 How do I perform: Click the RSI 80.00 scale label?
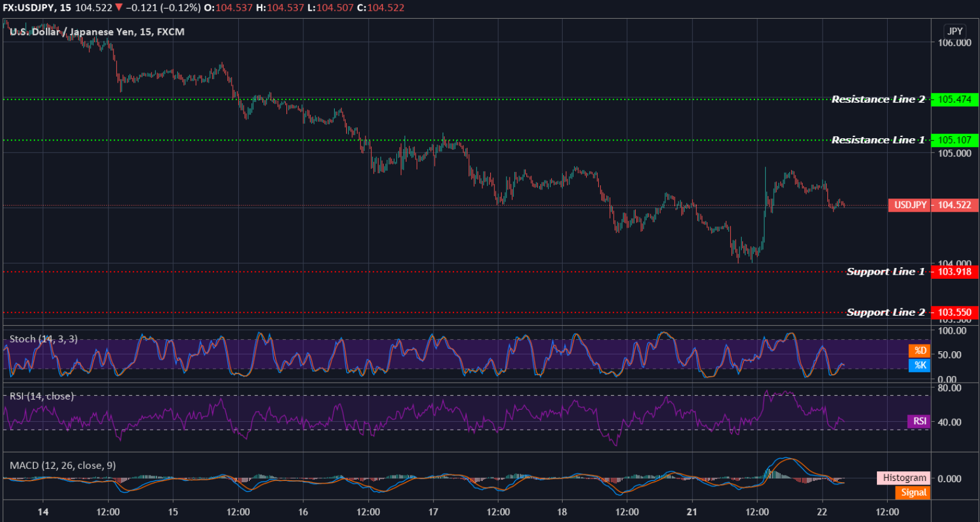tap(950, 388)
